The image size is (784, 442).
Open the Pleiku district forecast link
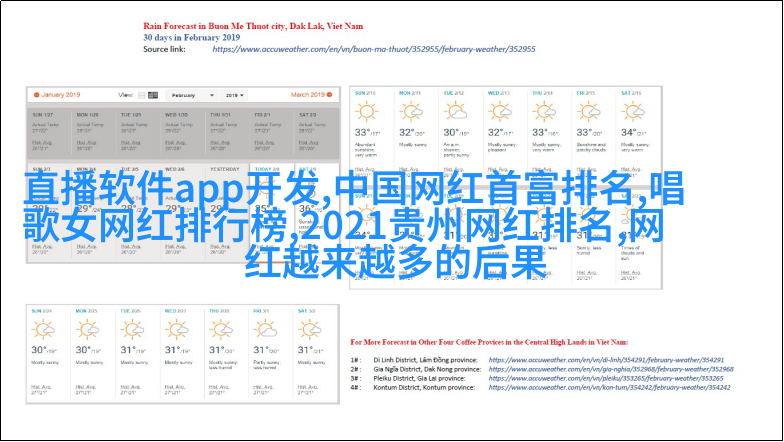[x=606, y=378]
